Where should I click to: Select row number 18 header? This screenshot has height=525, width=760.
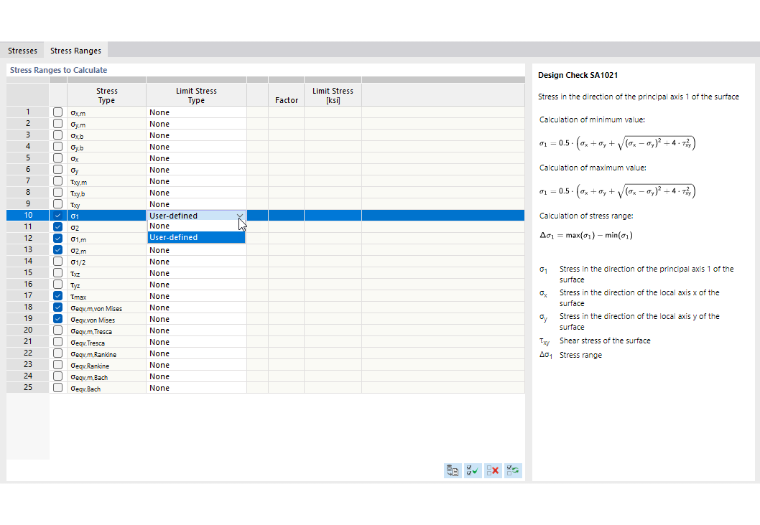click(28, 307)
